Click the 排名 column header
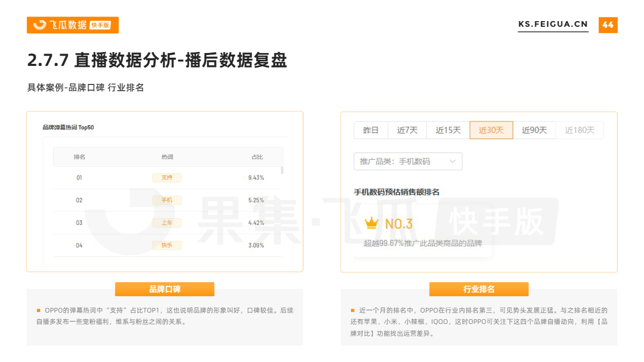Viewport: 644px width, 362px height. point(79,157)
